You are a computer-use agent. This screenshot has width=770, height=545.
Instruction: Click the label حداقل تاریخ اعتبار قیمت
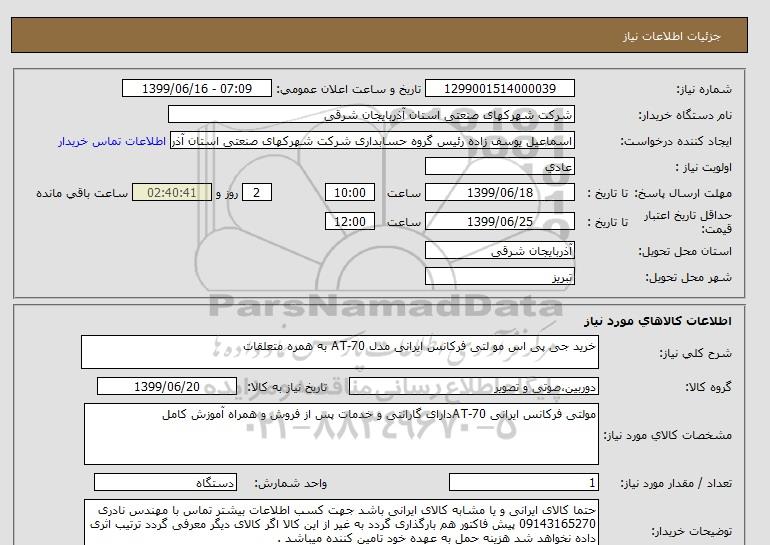tap(688, 222)
